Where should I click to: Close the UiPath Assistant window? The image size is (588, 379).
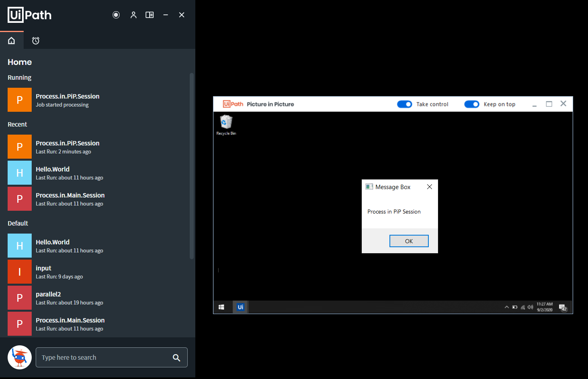click(182, 15)
